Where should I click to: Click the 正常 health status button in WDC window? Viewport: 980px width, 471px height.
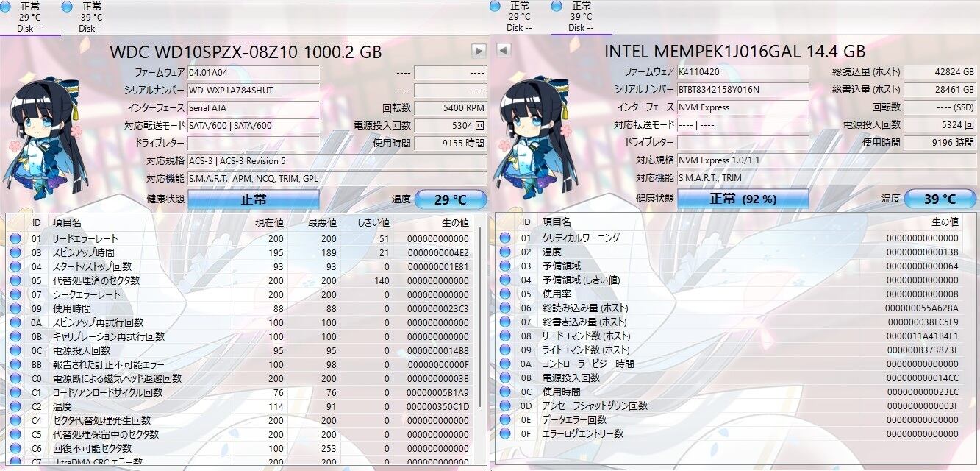[254, 199]
